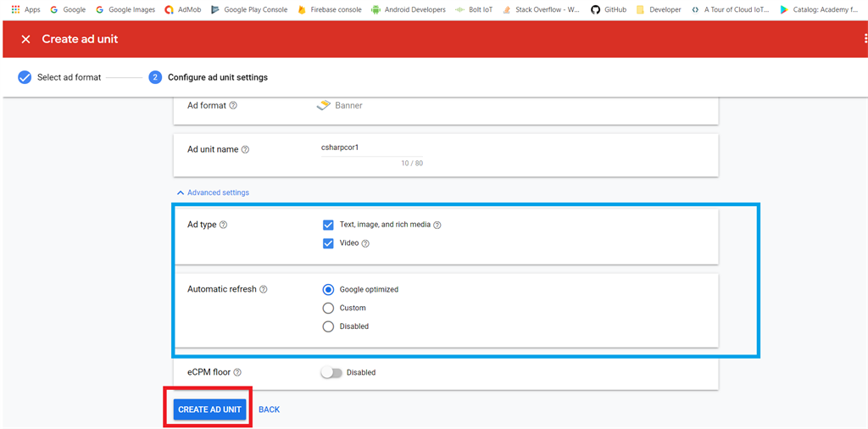This screenshot has width=868, height=429.
Task: Toggle the eCPM floor switch
Action: 331,372
